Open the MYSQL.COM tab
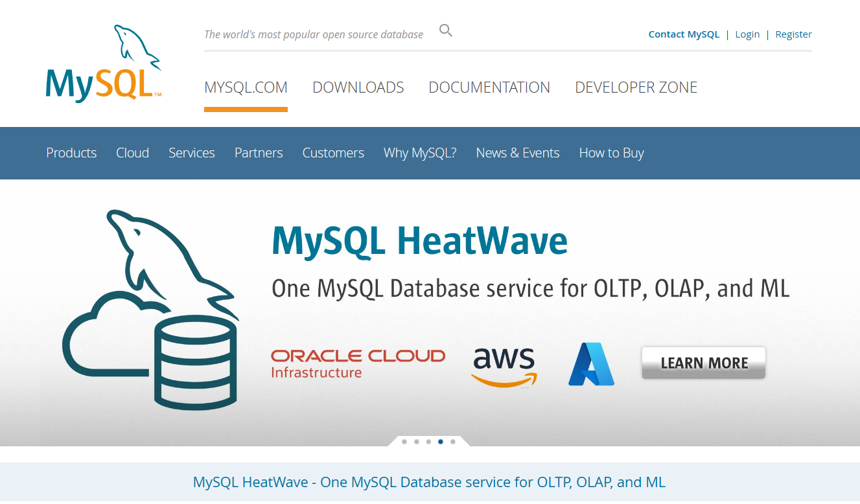The height and width of the screenshot is (504, 860). (246, 87)
